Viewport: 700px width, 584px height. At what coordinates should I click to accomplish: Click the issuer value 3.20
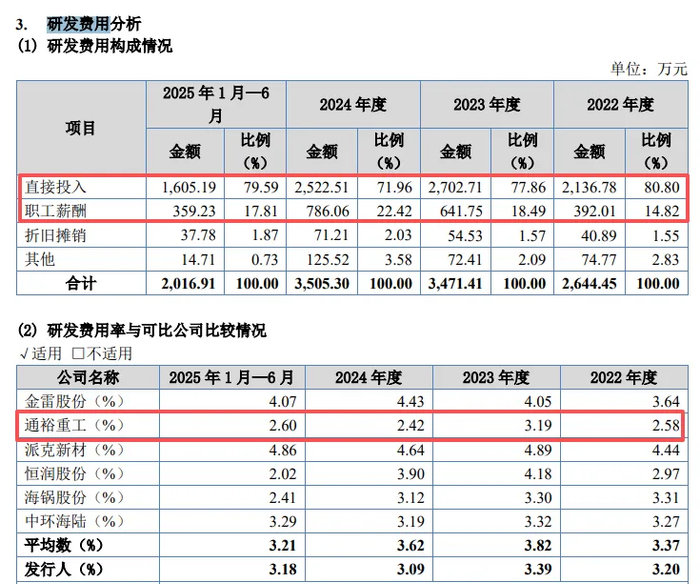click(x=666, y=569)
